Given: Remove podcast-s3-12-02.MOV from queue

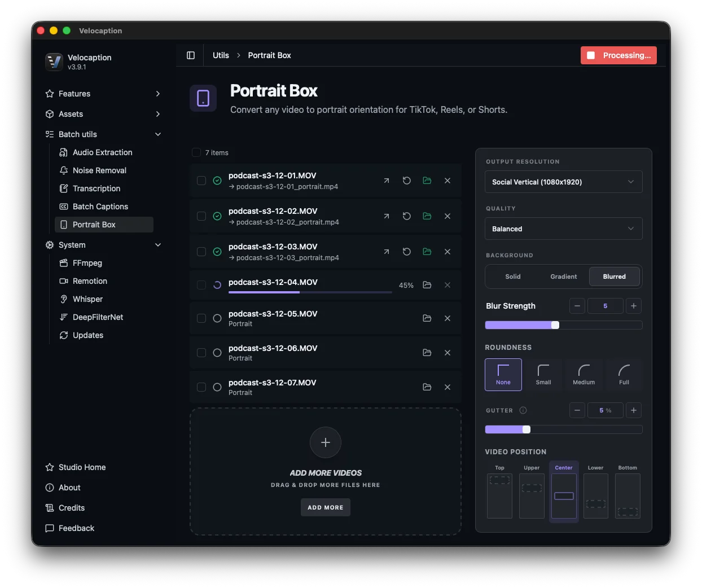Looking at the screenshot, I should click(x=447, y=216).
